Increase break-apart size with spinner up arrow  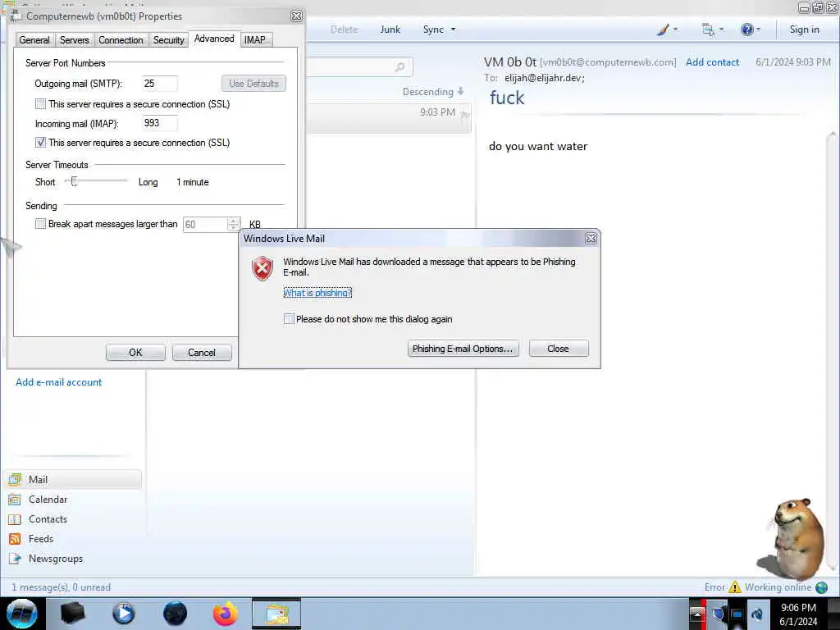234,221
